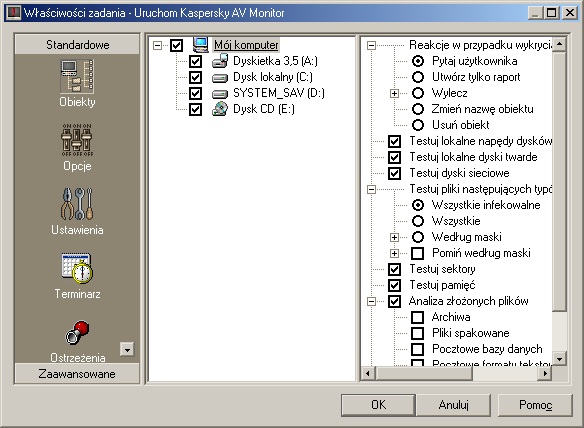Expand the Wylecz sub-options
Image resolution: width=584 pixels, height=428 pixels.
coord(394,93)
